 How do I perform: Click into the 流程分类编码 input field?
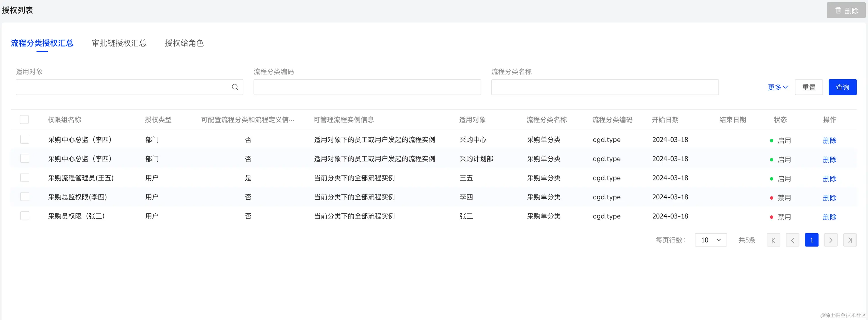[367, 87]
